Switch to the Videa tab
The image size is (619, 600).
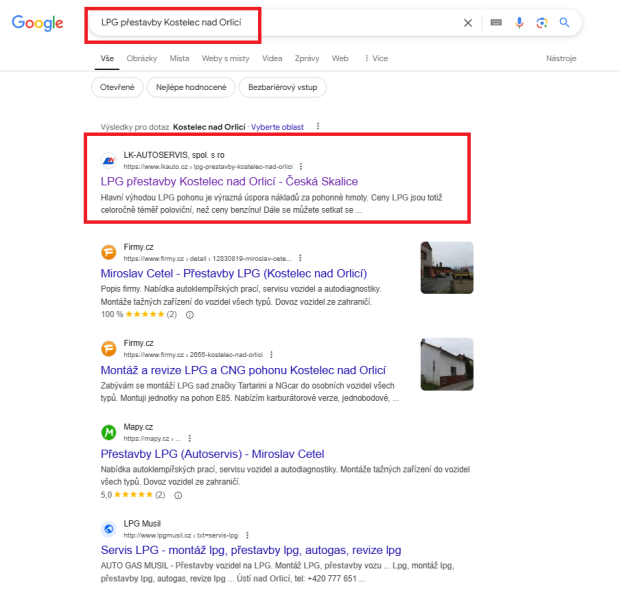272,58
